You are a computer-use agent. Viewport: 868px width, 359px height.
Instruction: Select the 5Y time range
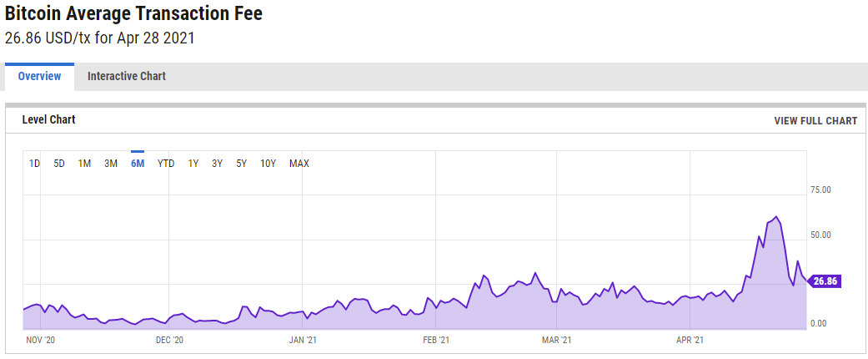pyautogui.click(x=241, y=164)
